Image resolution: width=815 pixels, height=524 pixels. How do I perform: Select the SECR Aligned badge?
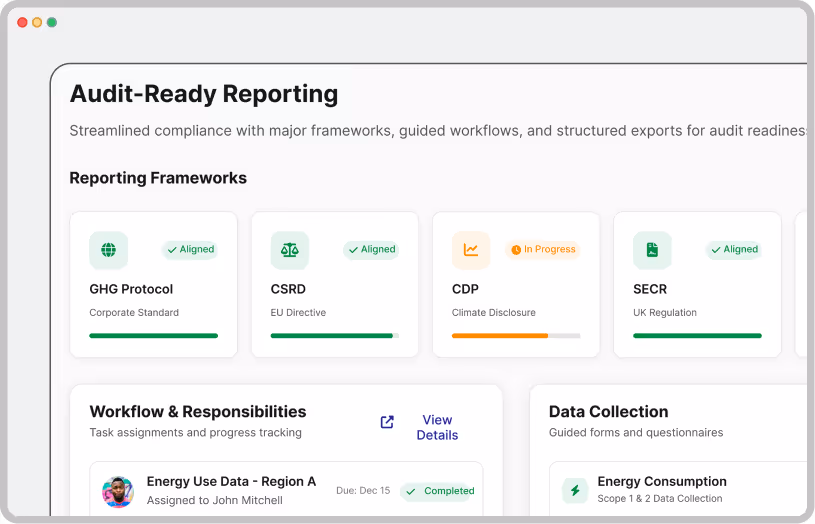click(734, 250)
